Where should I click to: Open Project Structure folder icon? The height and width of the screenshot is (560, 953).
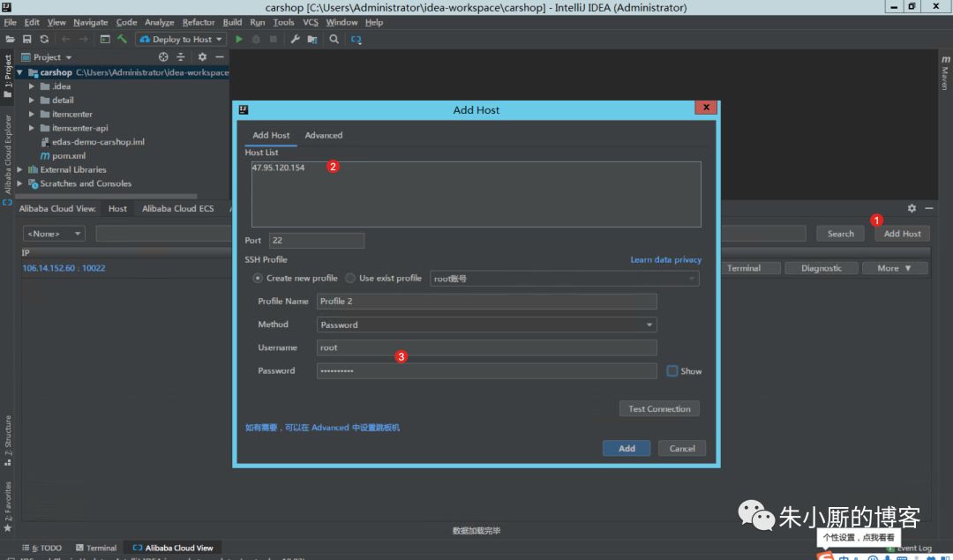click(x=311, y=39)
